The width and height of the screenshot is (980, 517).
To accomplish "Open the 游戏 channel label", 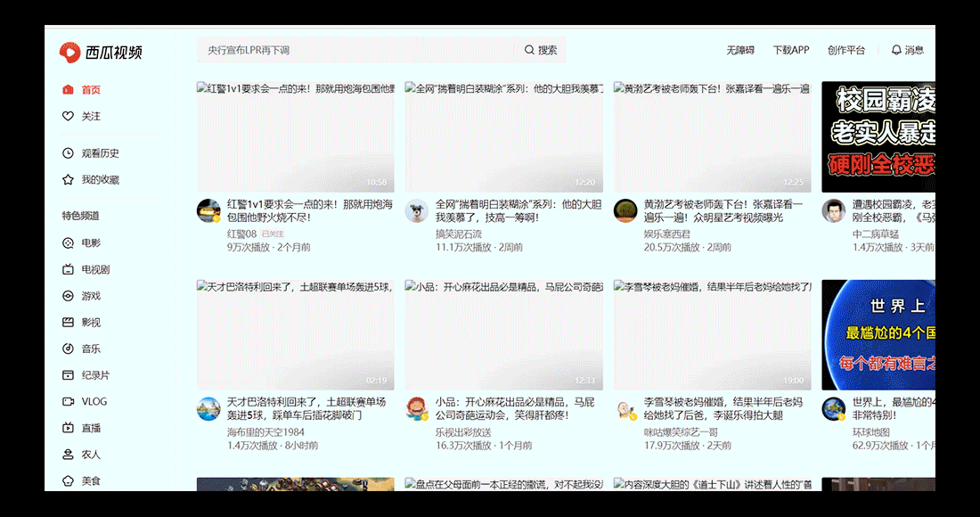I will 91,296.
